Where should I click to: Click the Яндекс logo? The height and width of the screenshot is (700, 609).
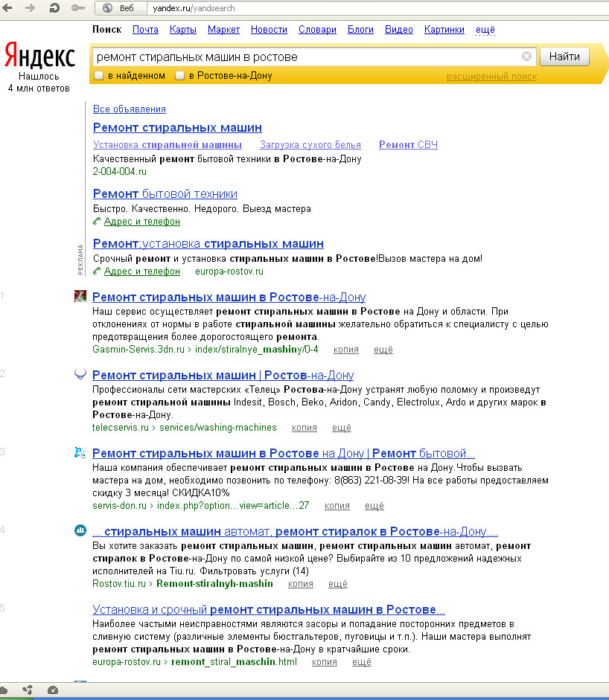[x=39, y=57]
